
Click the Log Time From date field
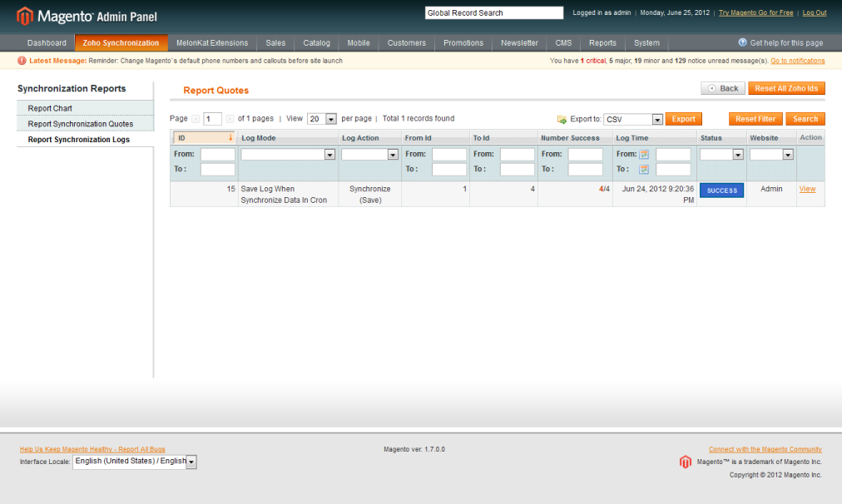click(x=673, y=155)
